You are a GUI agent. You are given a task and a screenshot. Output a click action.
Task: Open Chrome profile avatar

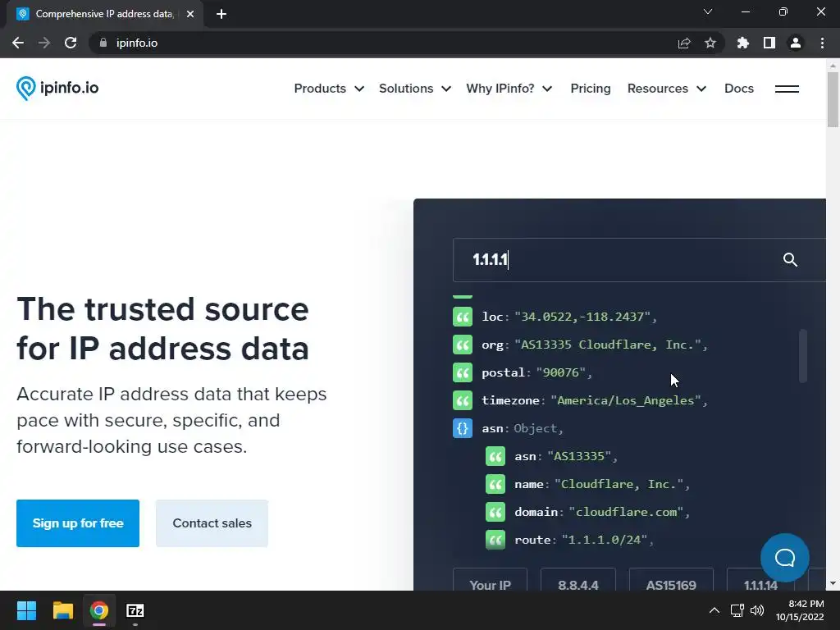pyautogui.click(x=796, y=43)
